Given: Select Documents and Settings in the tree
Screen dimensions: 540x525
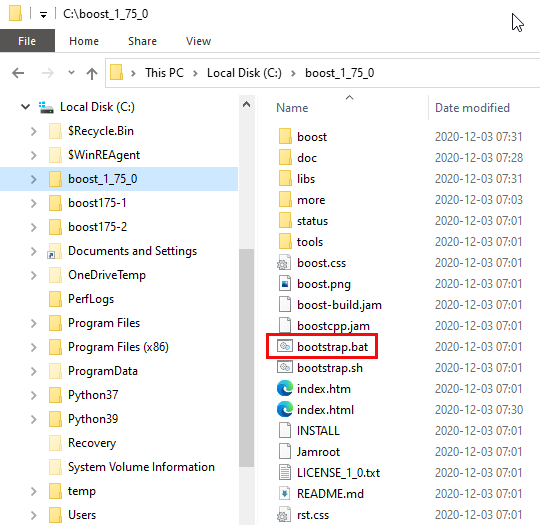Looking at the screenshot, I should click(133, 251).
